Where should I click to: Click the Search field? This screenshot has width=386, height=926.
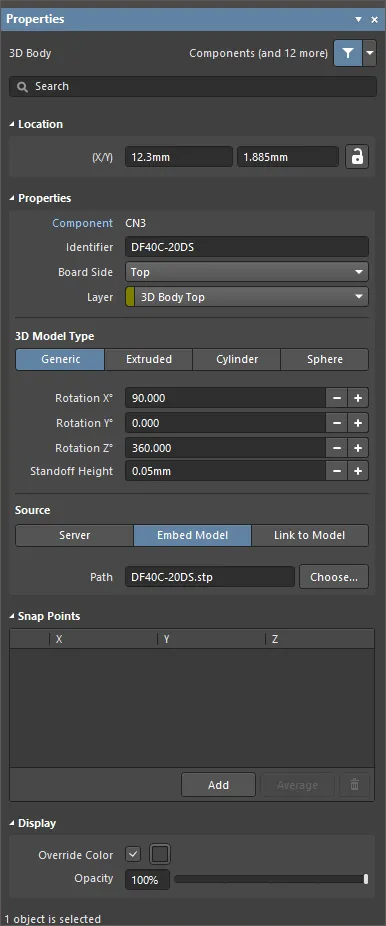click(x=193, y=86)
